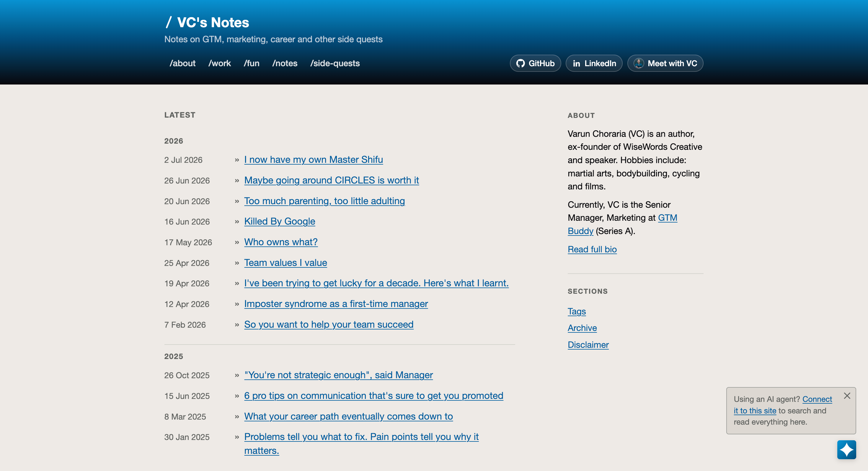Open 'Imposter syndrome as a first-time manager'
This screenshot has height=471, width=868.
click(x=336, y=304)
